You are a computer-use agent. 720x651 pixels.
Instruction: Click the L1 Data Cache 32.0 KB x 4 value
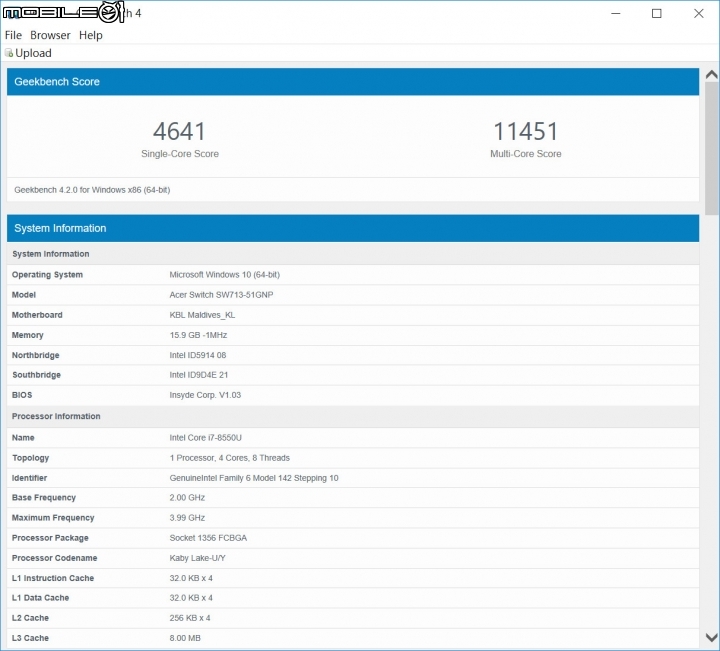(191, 598)
